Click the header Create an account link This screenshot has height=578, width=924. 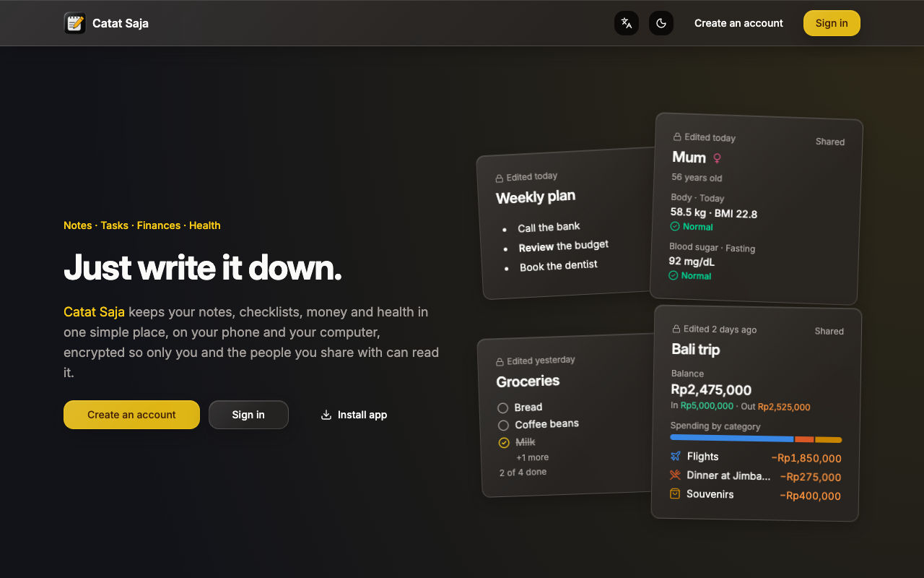coord(738,23)
